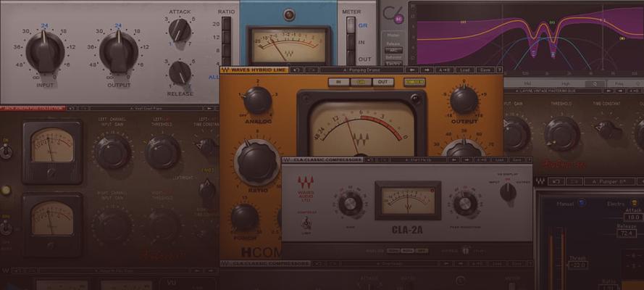Viewport: 644px width, 290px height.
Task: Click the PuigChild left threshold knob
Action: tap(163, 152)
